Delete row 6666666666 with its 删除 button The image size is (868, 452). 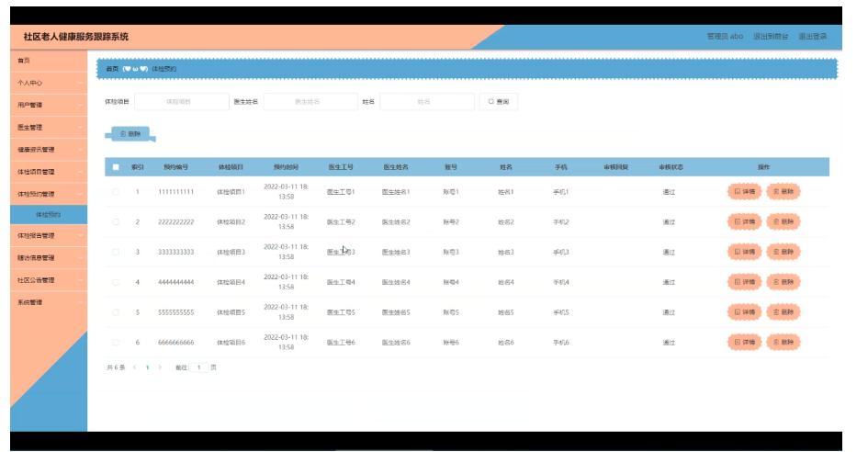[783, 342]
